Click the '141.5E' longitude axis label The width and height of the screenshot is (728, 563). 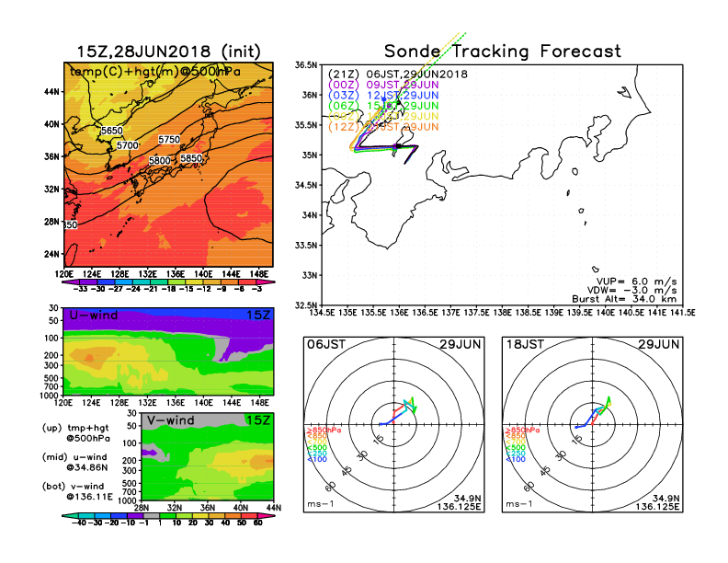coord(682,313)
